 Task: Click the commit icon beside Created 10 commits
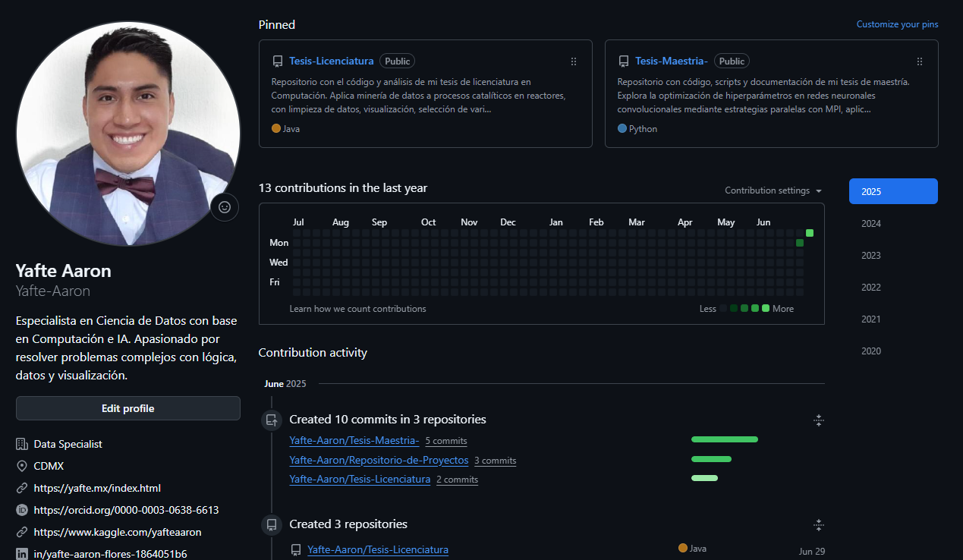click(271, 420)
